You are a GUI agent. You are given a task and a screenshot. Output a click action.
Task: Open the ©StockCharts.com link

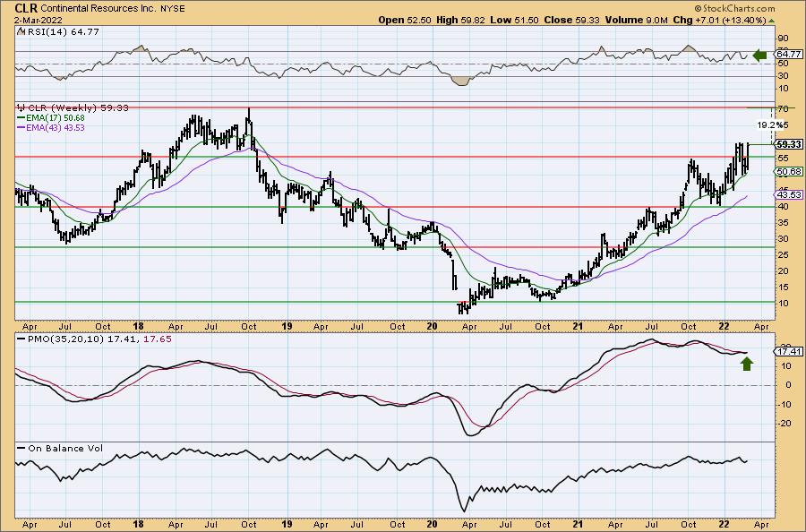point(734,8)
